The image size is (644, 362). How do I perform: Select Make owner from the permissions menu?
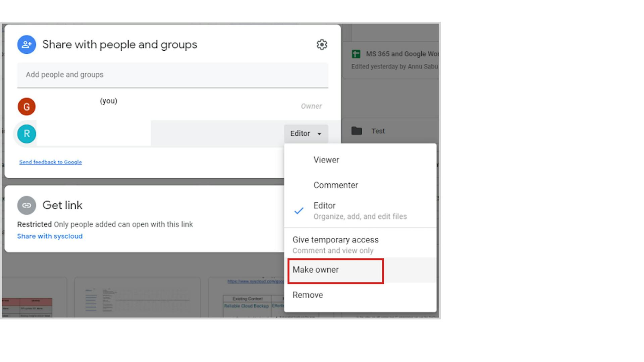coord(315,270)
